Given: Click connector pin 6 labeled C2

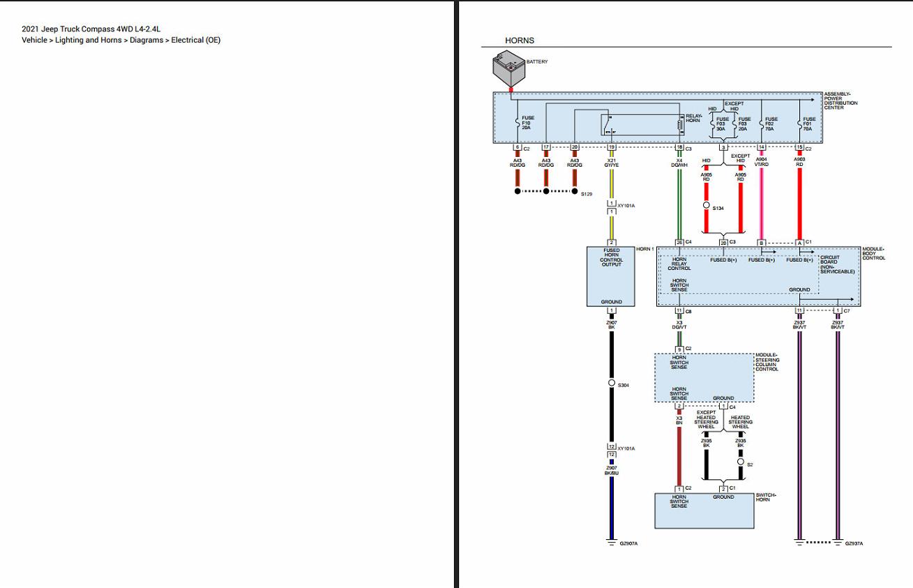Looking at the screenshot, I should coord(518,147).
